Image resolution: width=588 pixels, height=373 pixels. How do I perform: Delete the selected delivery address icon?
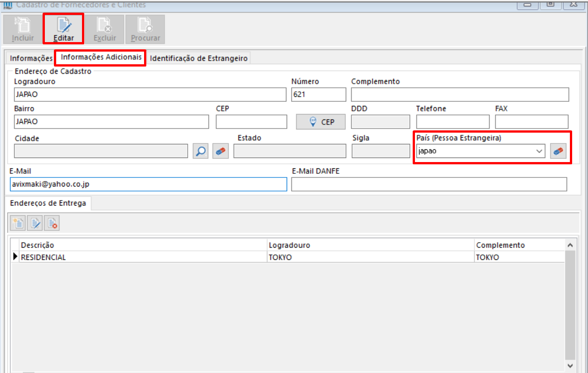[52, 223]
